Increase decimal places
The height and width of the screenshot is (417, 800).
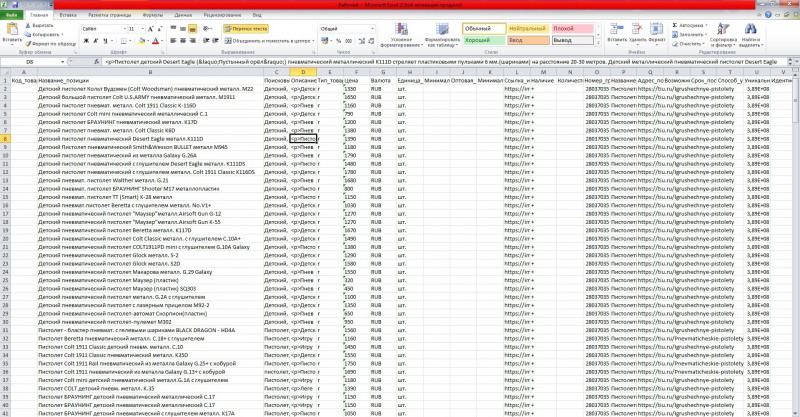361,41
